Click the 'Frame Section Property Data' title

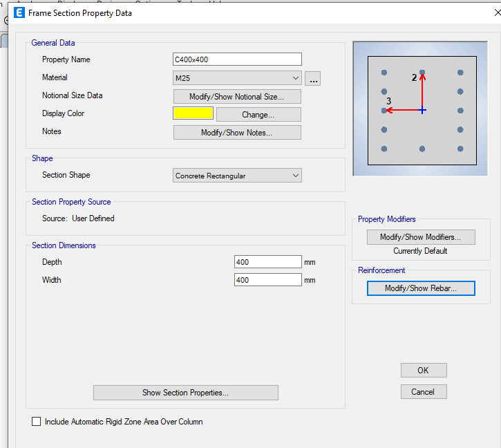point(80,13)
